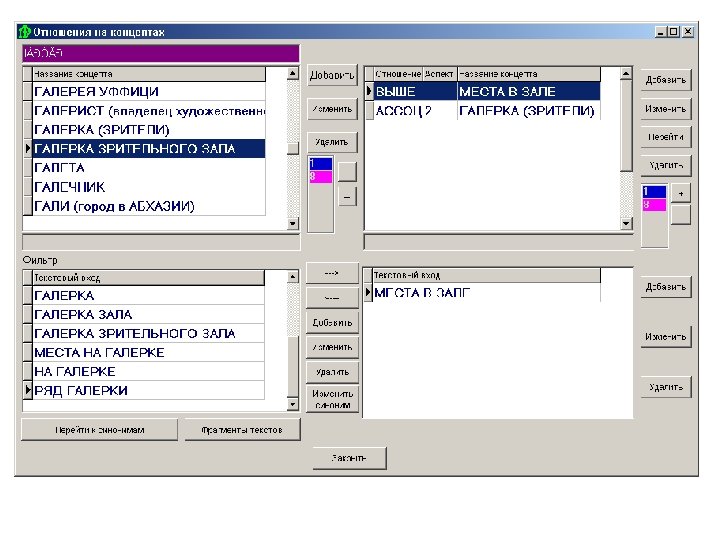
Task: Click Удалить button between text entry lists
Action: pyautogui.click(x=332, y=372)
